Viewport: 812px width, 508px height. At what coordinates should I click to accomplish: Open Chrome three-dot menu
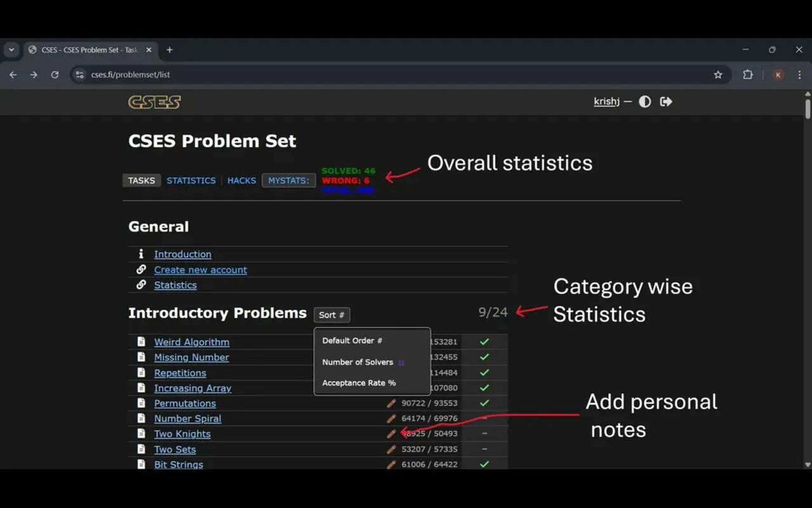coord(799,74)
